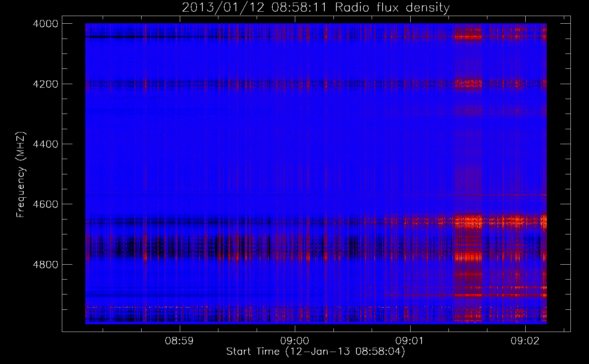The width and height of the screenshot is (589, 364).
Task: Click the 4400 frequency tick label
Action: (x=46, y=144)
